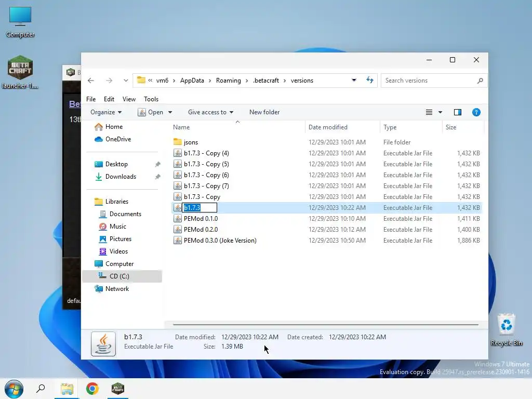Click AppData in the address breadcrumb
This screenshot has width=532, height=399.
coord(192,81)
